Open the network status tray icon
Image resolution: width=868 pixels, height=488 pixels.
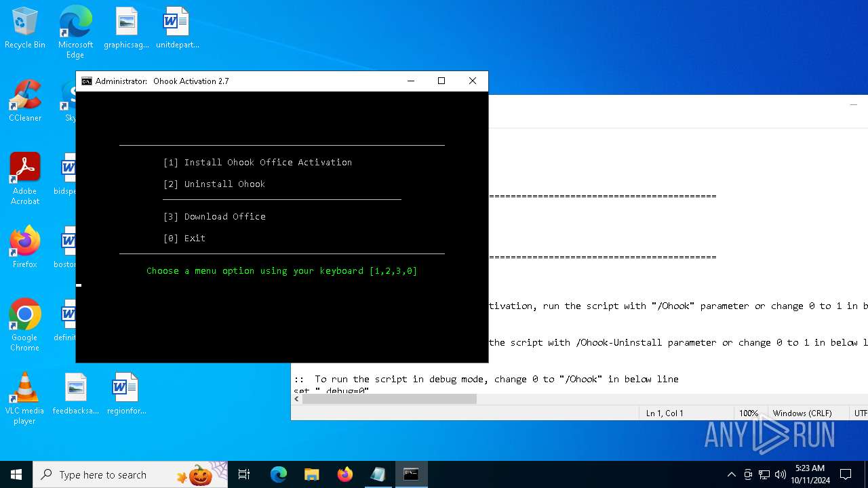[764, 474]
